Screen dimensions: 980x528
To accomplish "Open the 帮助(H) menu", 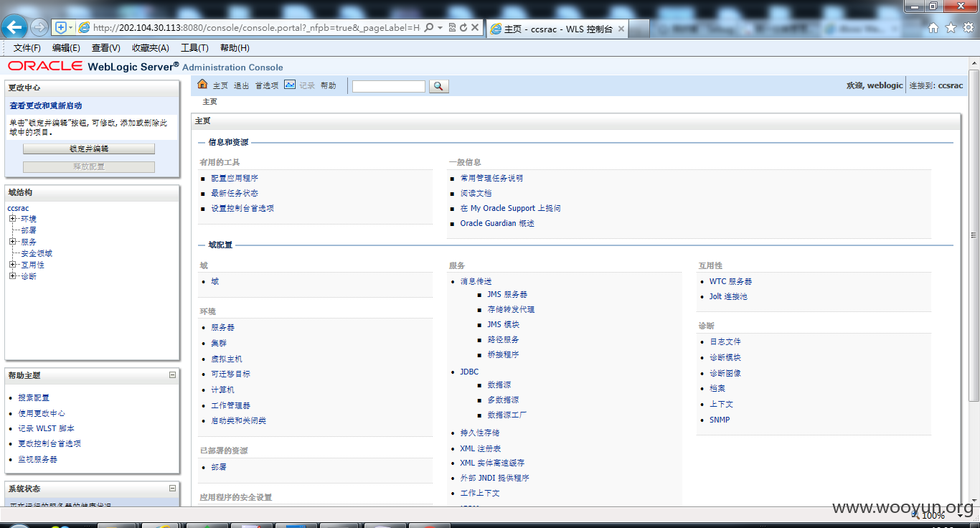I will pos(235,48).
